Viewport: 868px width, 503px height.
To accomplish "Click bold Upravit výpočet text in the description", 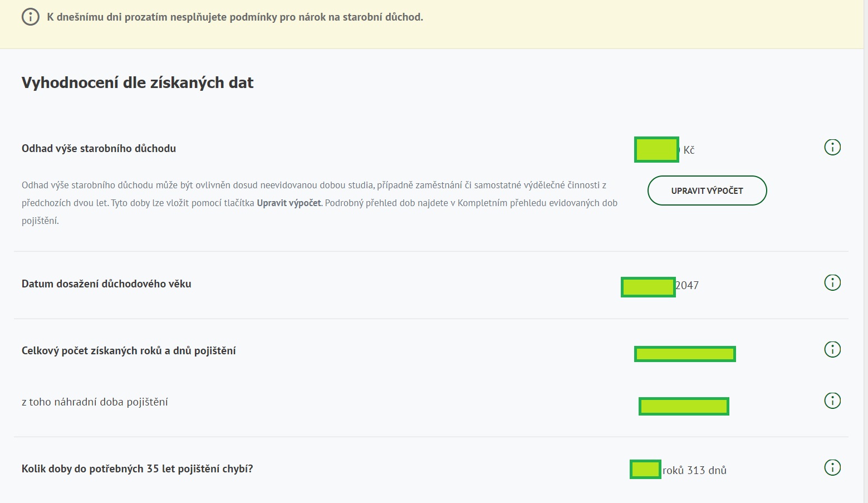I will click(288, 203).
